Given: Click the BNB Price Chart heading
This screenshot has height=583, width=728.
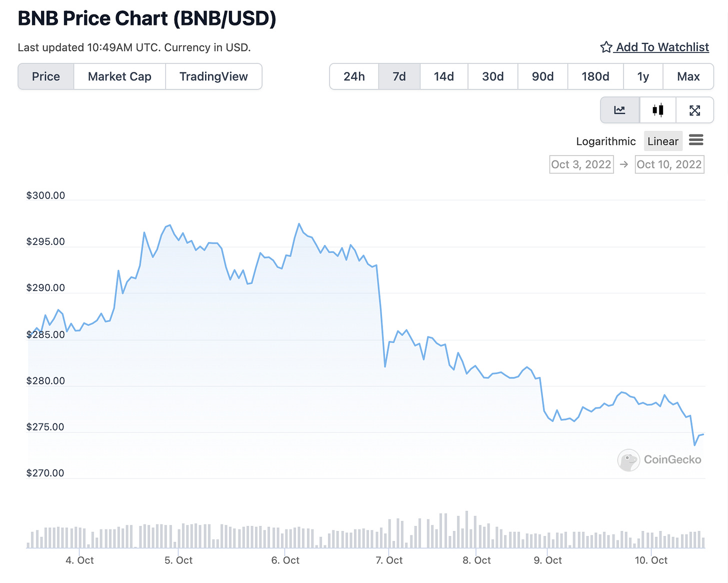Looking at the screenshot, I should point(147,18).
